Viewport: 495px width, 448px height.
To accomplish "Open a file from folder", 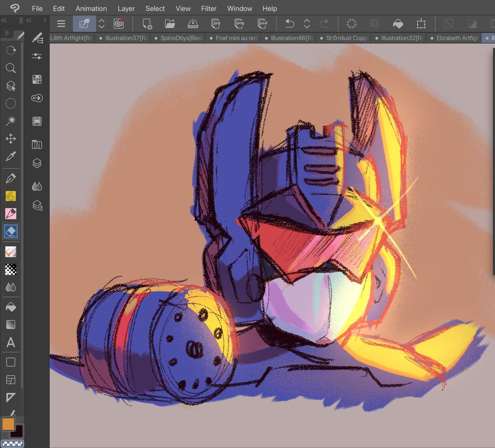I will pyautogui.click(x=170, y=24).
